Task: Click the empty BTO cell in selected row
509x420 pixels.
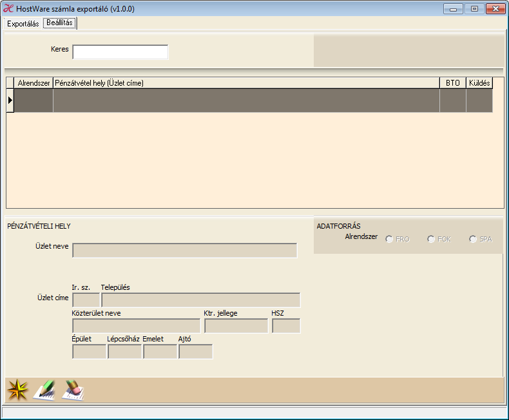Action: tap(453, 100)
